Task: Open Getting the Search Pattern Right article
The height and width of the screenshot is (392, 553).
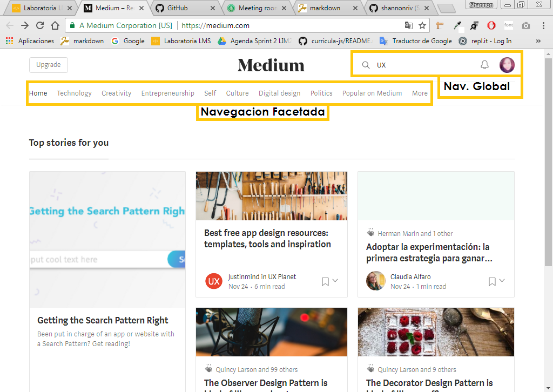Action: 103,320
